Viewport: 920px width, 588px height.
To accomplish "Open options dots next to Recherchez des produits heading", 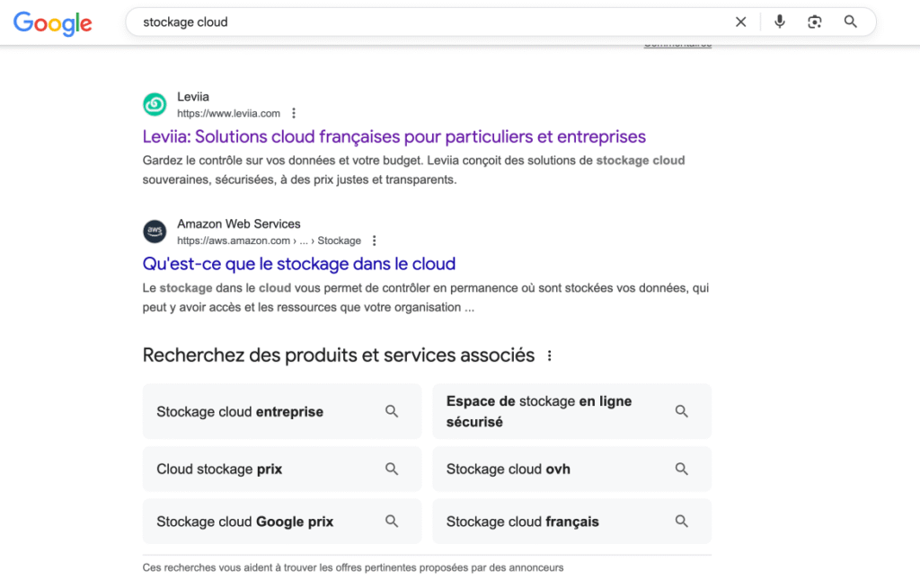I will 550,355.
